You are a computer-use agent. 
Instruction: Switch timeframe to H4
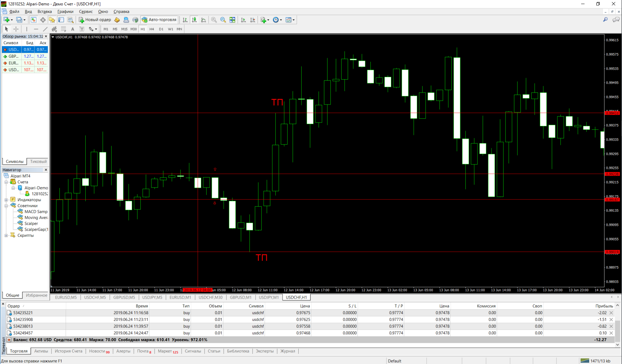pyautogui.click(x=152, y=29)
